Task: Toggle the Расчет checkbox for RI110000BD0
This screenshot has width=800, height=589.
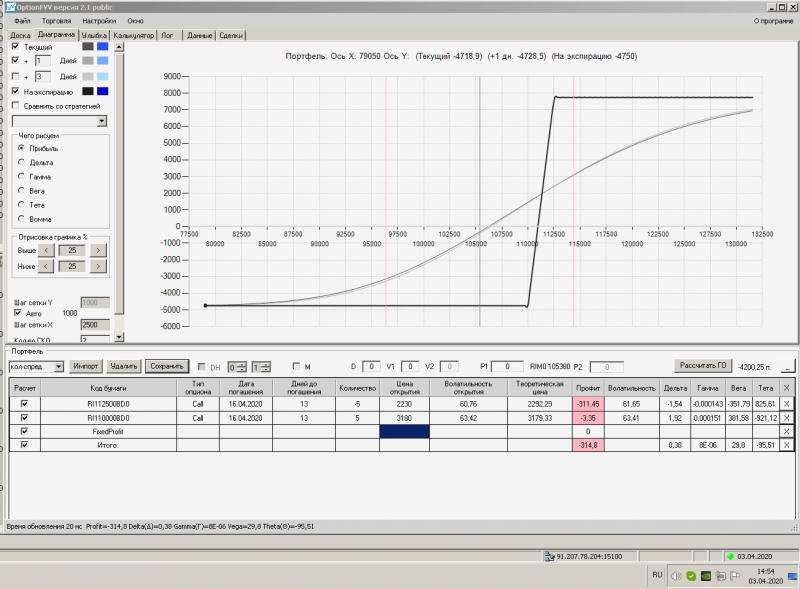Action: [x=24, y=418]
